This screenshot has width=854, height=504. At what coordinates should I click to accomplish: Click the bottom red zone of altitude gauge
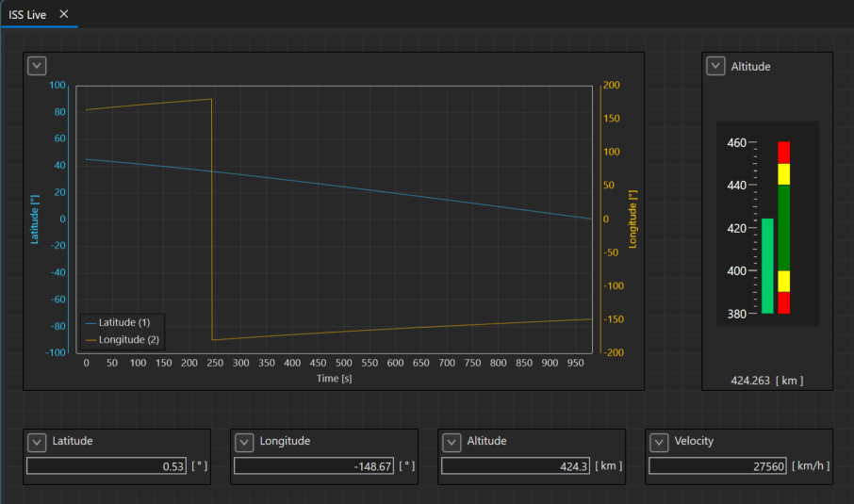(783, 303)
